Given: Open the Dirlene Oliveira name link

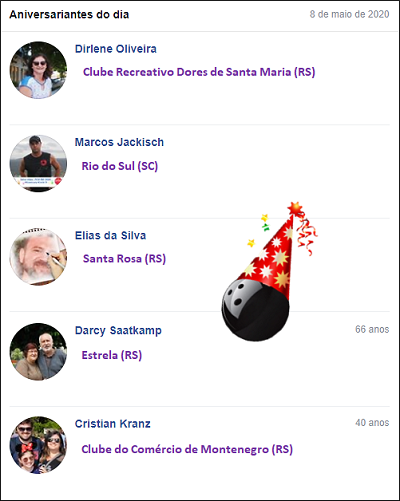Looking at the screenshot, I should [116, 49].
